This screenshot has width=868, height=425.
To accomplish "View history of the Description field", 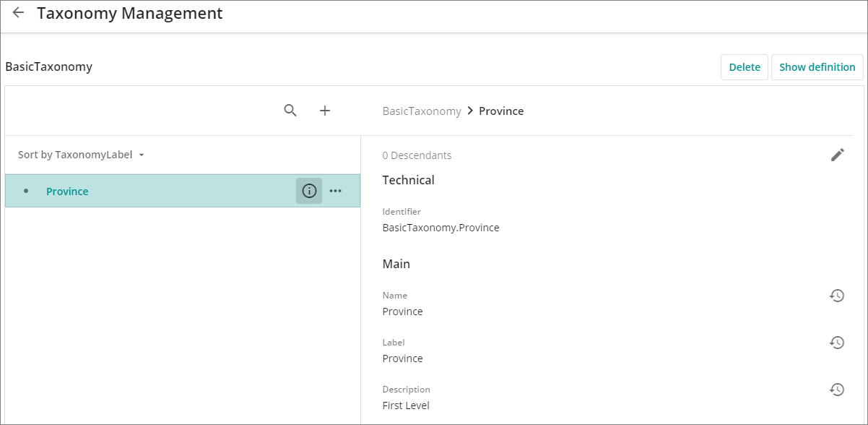I will pyautogui.click(x=837, y=390).
